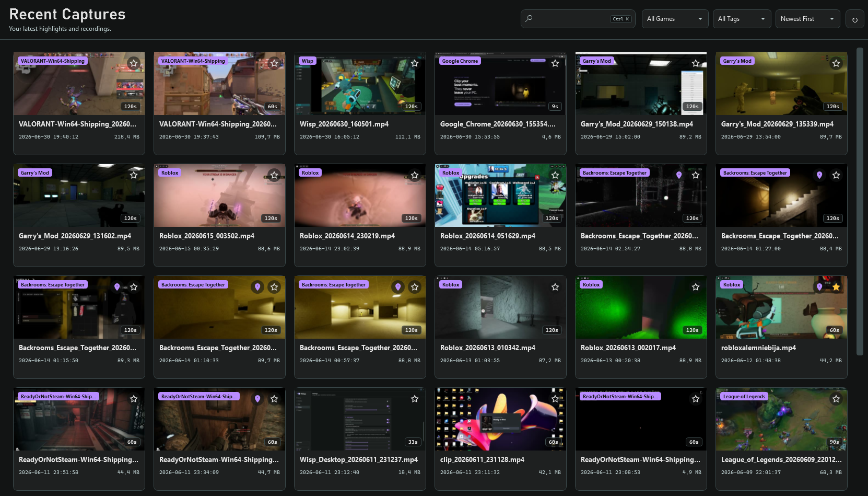Star Roblox_20260615_003502.mp4

coord(274,175)
